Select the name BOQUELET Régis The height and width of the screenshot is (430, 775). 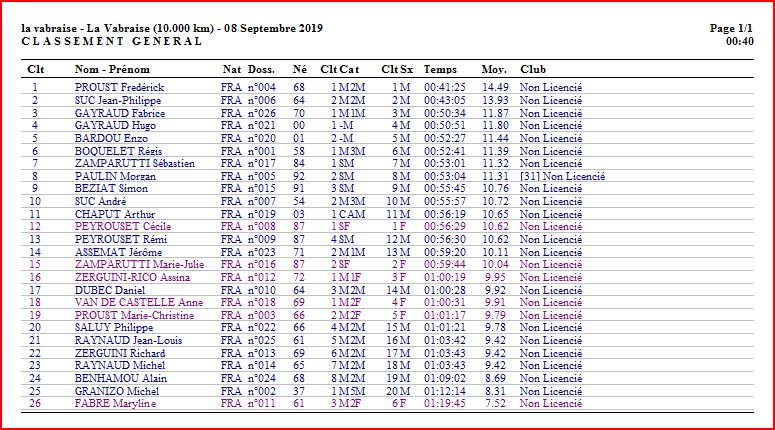(x=118, y=151)
